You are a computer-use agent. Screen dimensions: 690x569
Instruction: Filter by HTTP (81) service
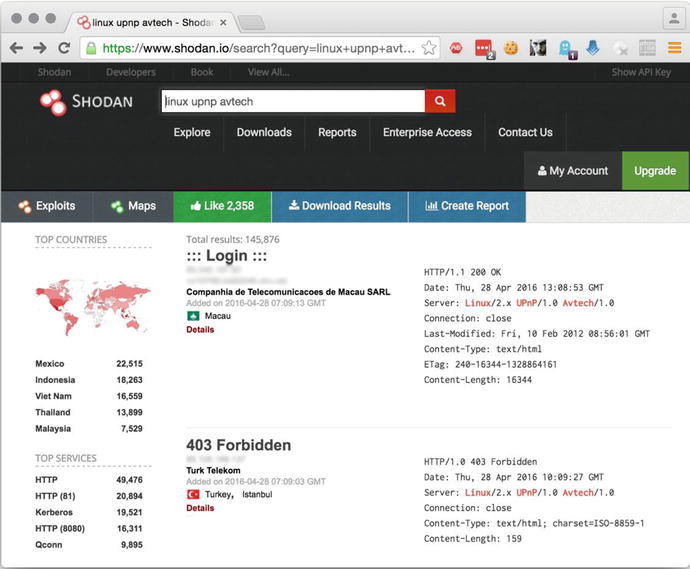point(55,496)
